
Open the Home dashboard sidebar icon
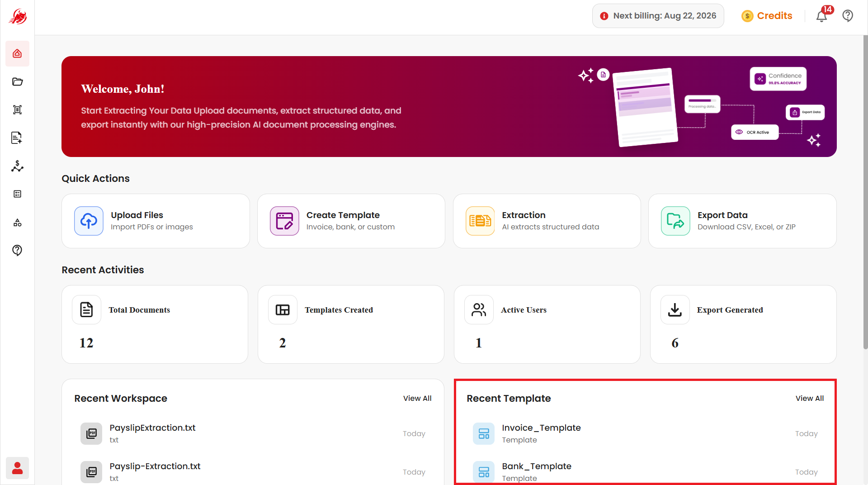[x=17, y=53]
